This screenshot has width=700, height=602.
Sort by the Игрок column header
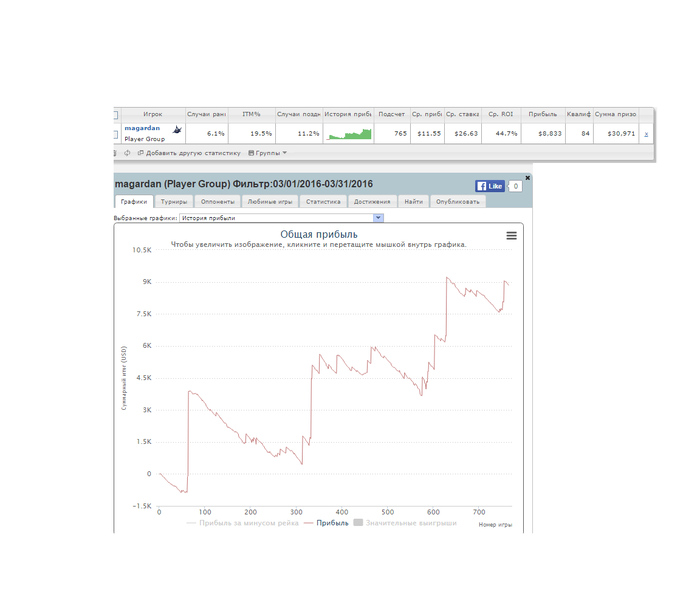tap(153, 114)
